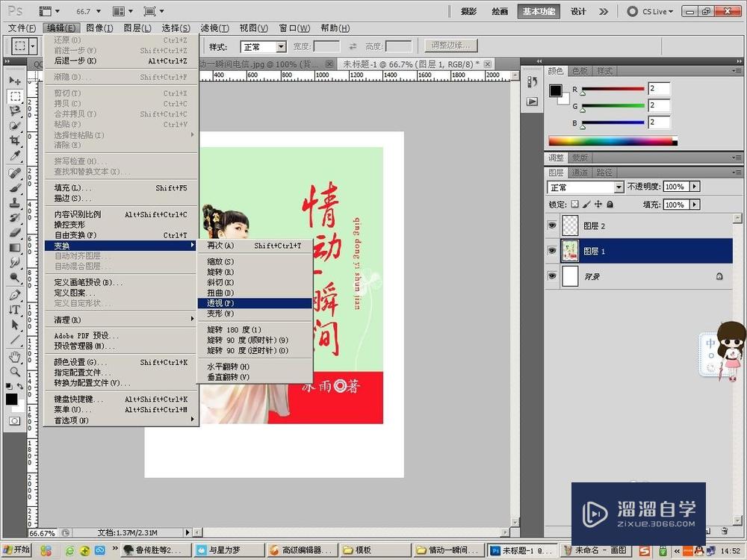Viewport: 747px width, 560px height.
Task: Choose the Rectangular Marquee tool
Action: coord(16,95)
